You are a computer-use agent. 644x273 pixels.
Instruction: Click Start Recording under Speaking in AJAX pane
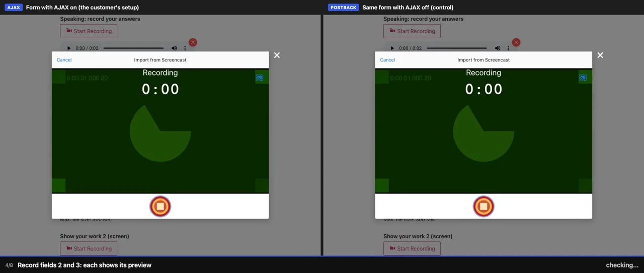tap(89, 31)
